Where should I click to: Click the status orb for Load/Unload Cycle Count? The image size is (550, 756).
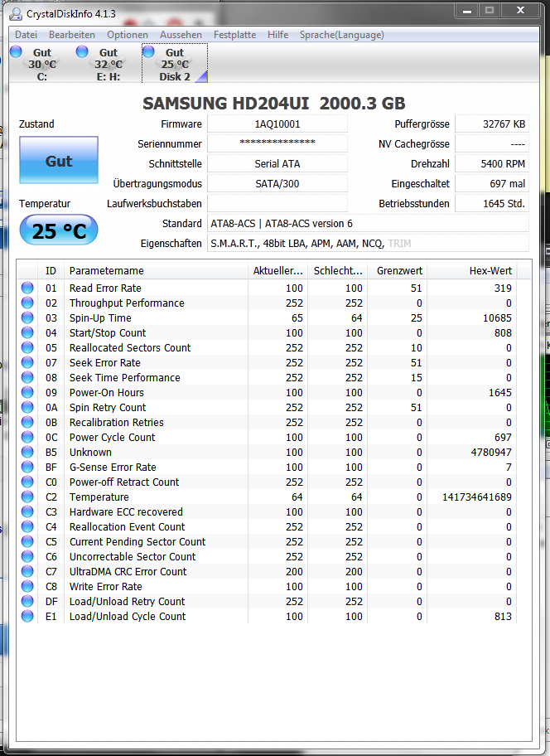click(27, 617)
